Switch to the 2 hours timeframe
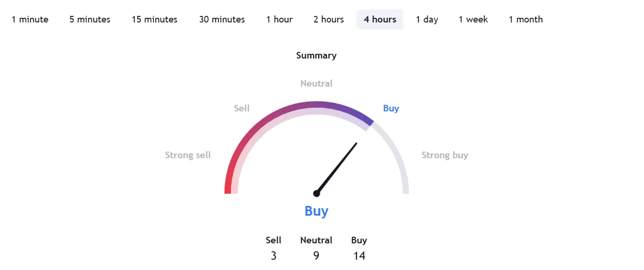Image resolution: width=644 pixels, height=270 pixels. click(328, 19)
